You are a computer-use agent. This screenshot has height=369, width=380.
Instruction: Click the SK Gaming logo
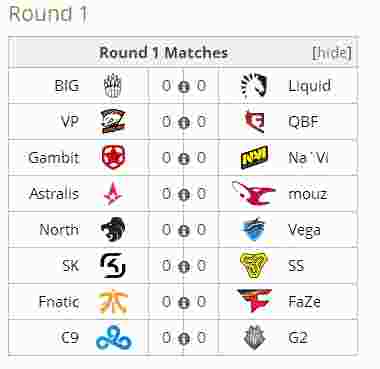point(113,266)
